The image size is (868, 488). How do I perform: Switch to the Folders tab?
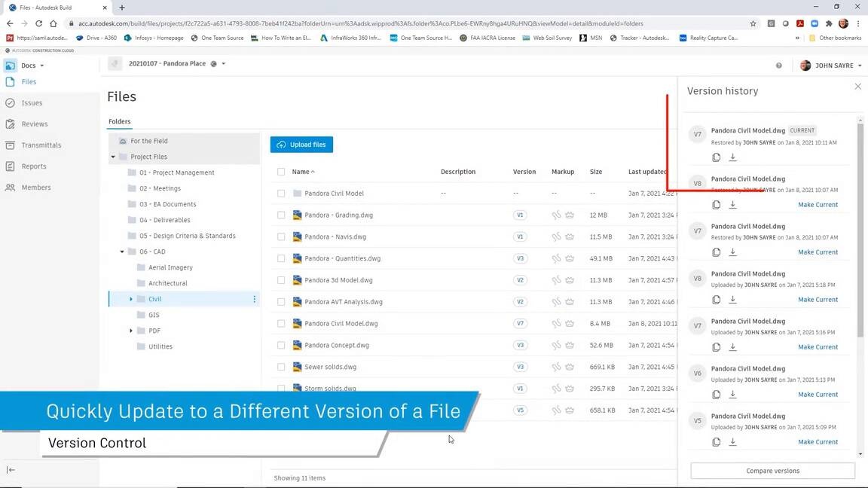120,122
